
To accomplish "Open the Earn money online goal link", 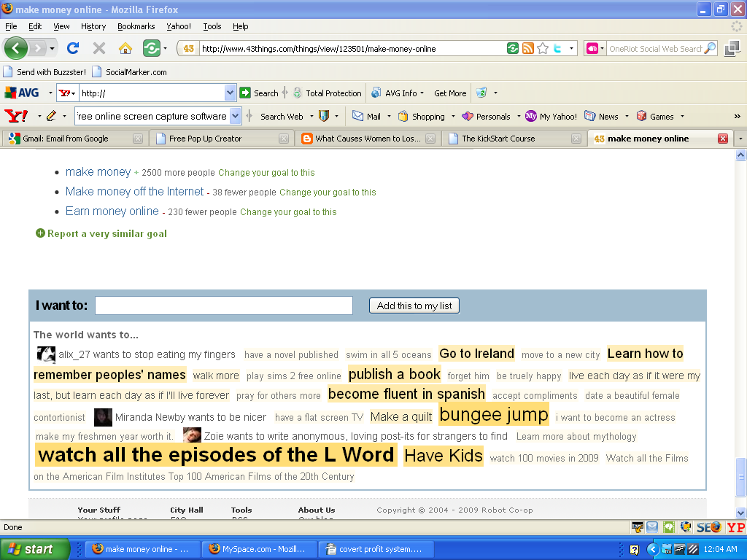I will pos(112,211).
